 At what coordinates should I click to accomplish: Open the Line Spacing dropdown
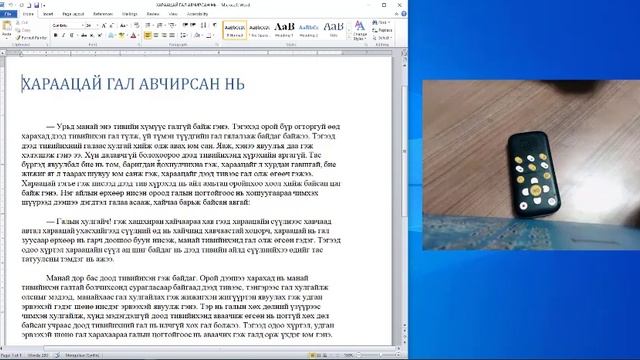click(x=184, y=36)
